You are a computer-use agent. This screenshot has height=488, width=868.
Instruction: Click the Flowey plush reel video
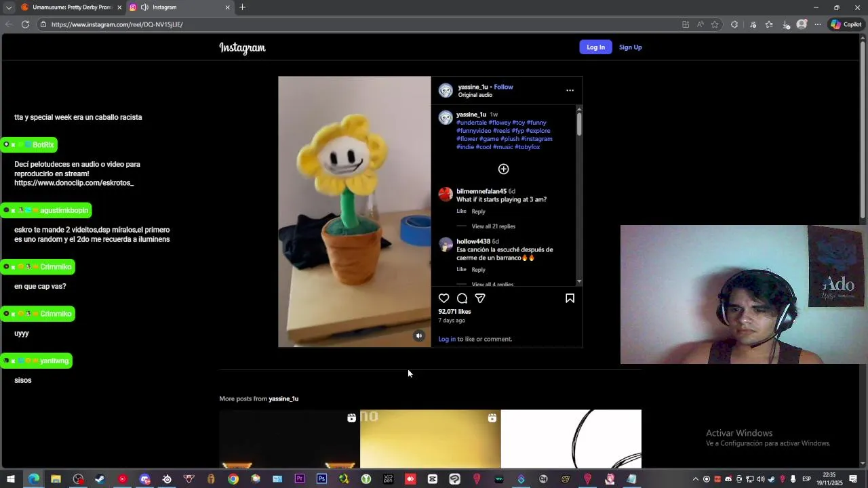354,211
